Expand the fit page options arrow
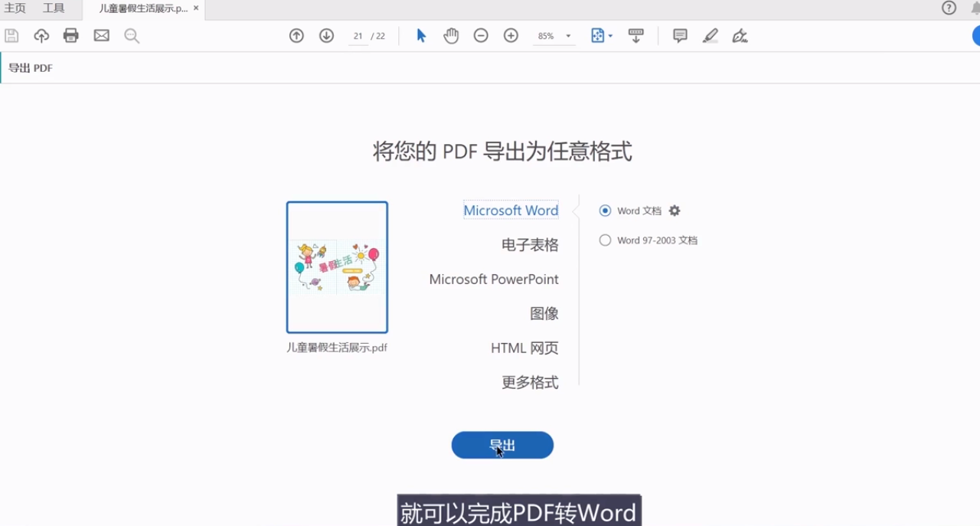Screen dimensions: 980x526 [610, 36]
